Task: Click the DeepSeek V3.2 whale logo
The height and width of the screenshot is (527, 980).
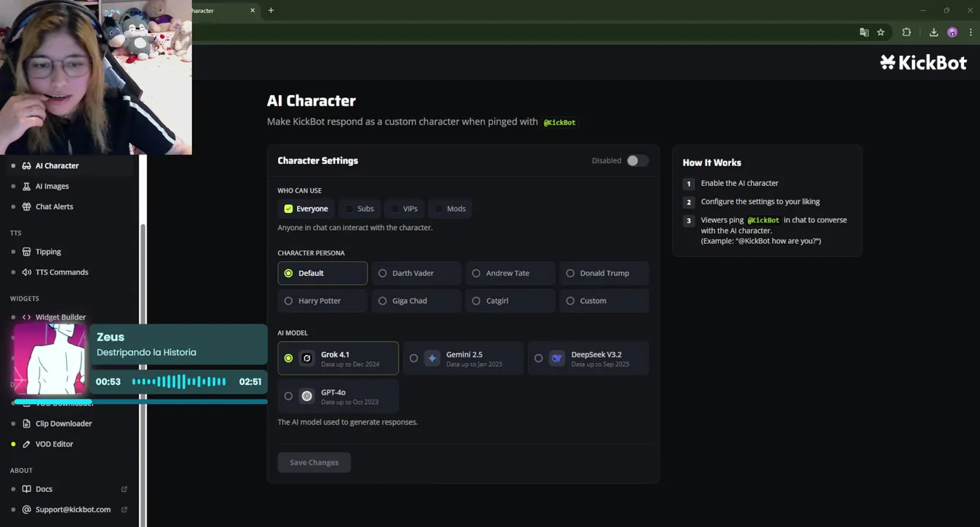Action: (557, 358)
